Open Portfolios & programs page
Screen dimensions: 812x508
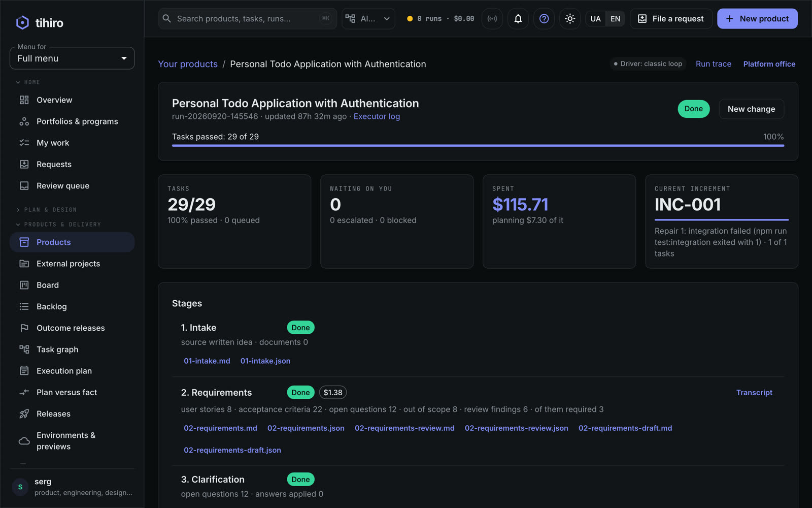point(72,121)
